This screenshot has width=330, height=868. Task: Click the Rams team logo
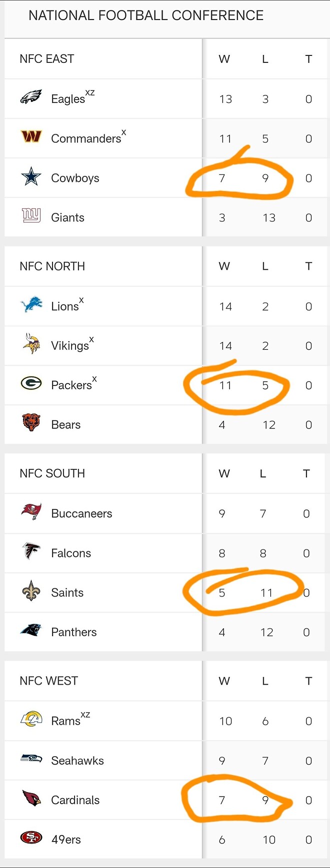coord(31,719)
